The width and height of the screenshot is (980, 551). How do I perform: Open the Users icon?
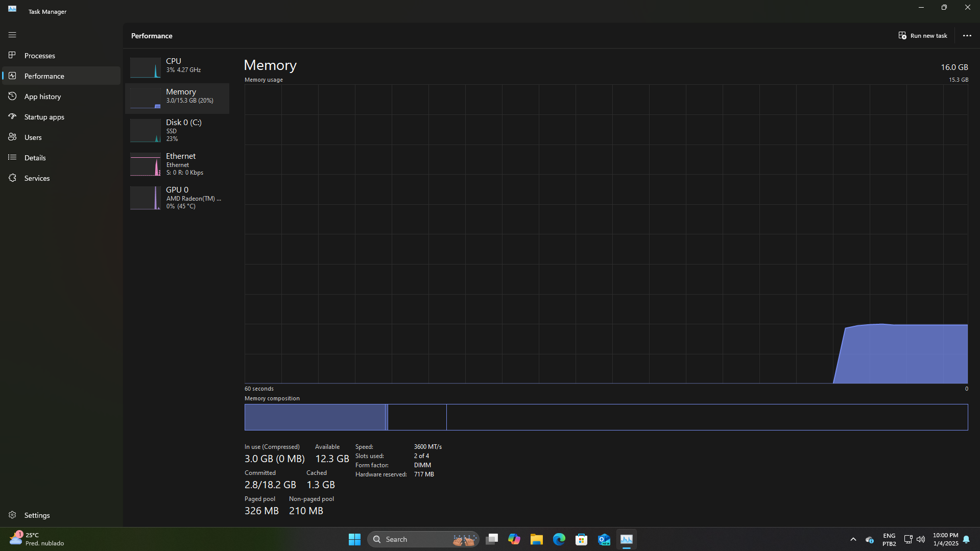click(12, 137)
